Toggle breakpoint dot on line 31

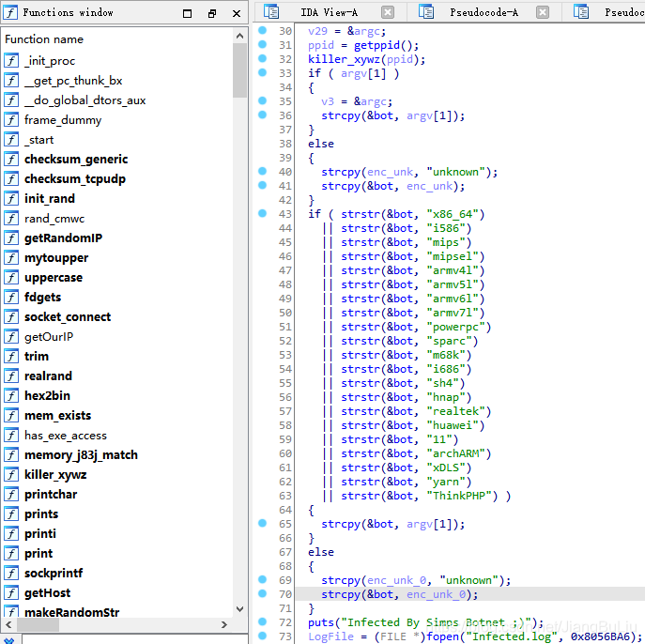[263, 44]
